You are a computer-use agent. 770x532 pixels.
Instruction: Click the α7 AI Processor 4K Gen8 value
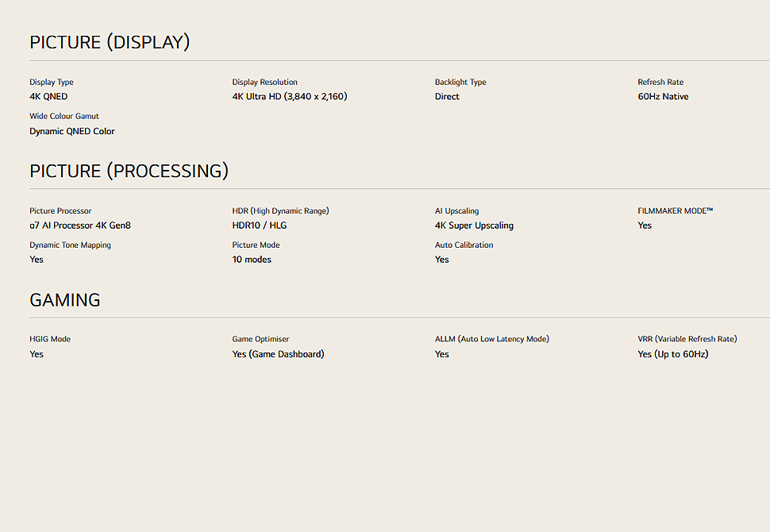[x=80, y=226]
